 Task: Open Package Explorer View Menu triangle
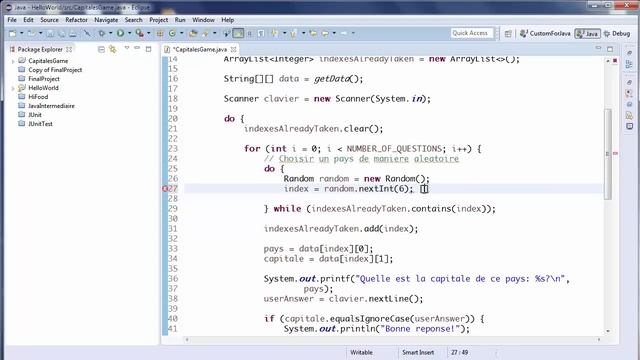click(x=127, y=48)
